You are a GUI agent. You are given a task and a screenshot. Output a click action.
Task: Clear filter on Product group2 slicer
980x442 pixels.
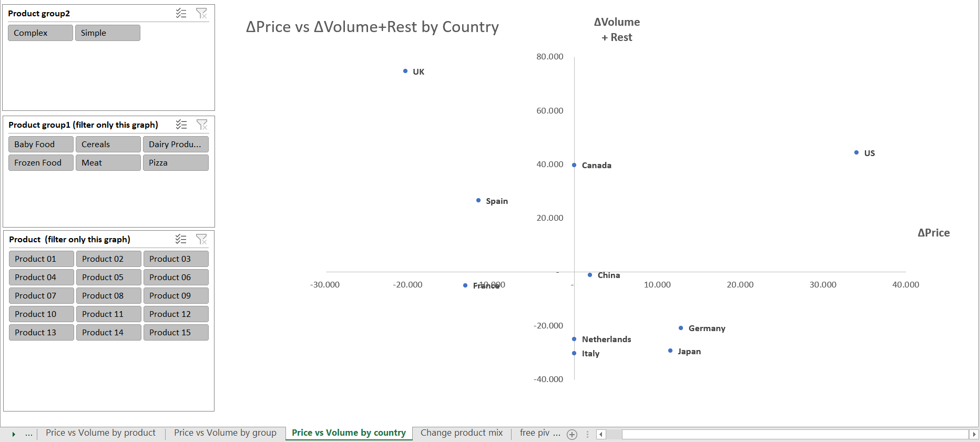pyautogui.click(x=201, y=13)
